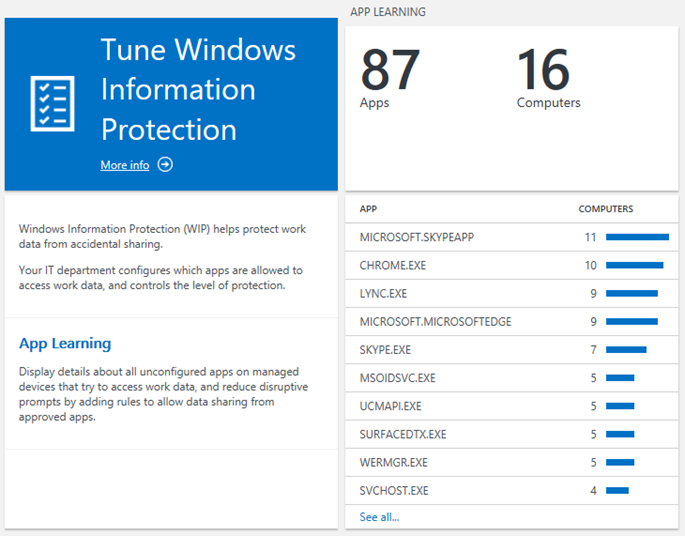Open the More info link

pos(125,165)
